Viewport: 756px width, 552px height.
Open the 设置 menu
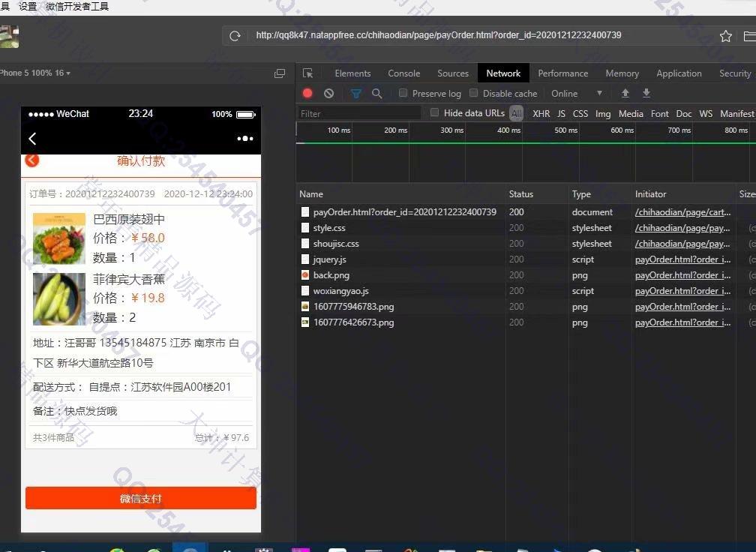click(x=28, y=7)
